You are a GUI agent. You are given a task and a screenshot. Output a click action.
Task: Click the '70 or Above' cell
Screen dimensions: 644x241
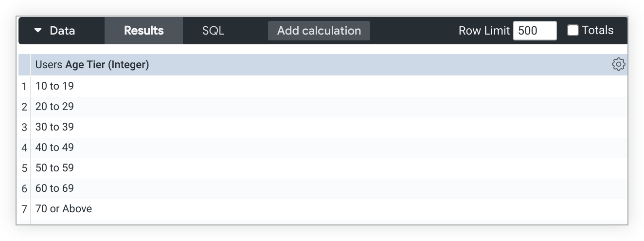coord(64,209)
